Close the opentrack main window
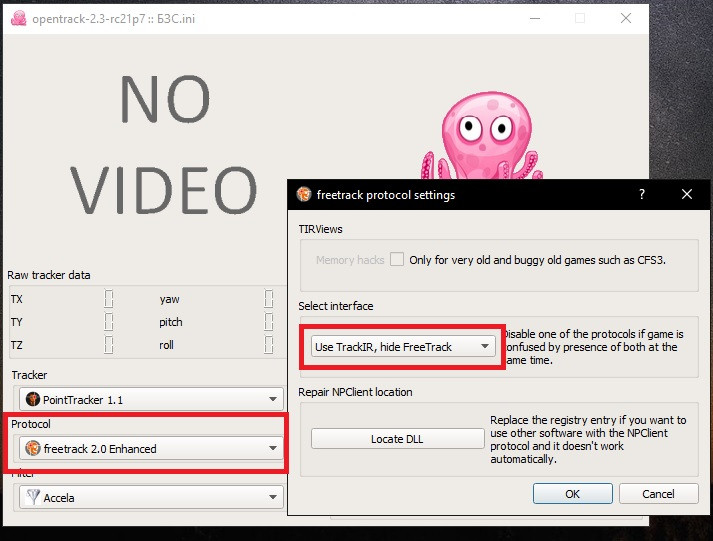The height and width of the screenshot is (541, 713). pos(626,19)
